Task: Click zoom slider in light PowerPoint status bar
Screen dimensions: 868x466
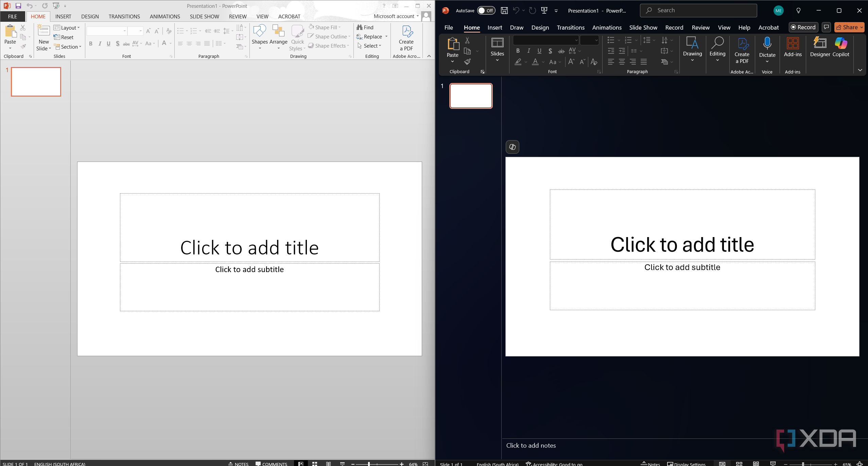Action: point(377,464)
